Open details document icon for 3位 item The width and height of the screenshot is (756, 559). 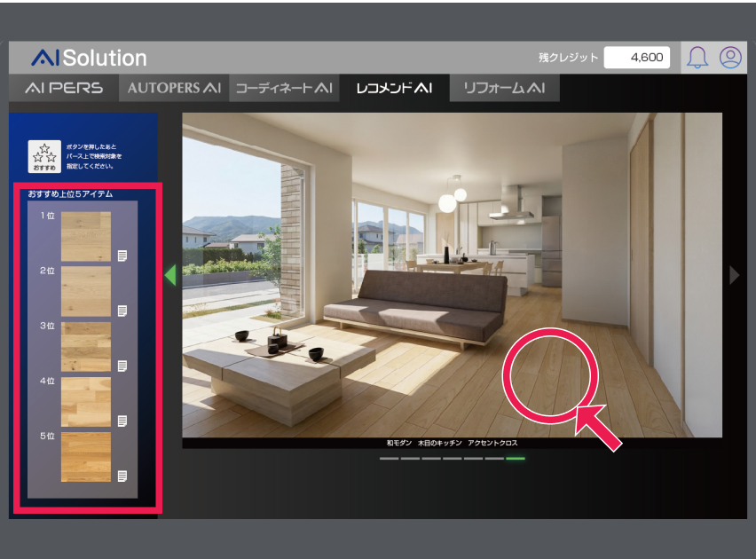click(122, 366)
